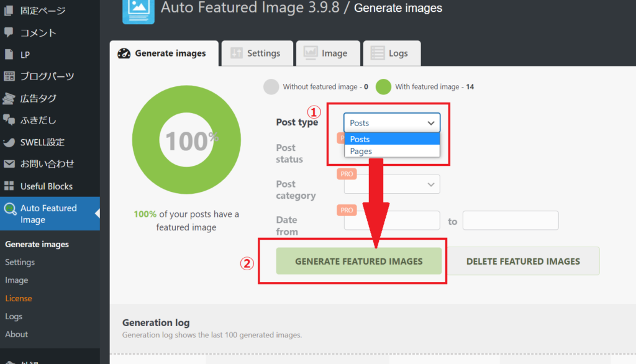
Task: Click the お問い合わせ envelope icon
Action: coord(9,164)
